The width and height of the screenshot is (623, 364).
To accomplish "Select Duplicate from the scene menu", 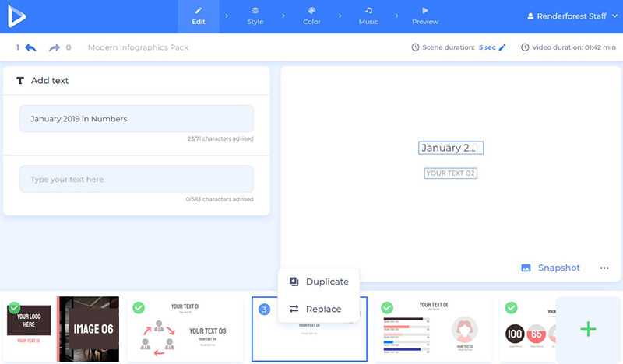I will (319, 282).
